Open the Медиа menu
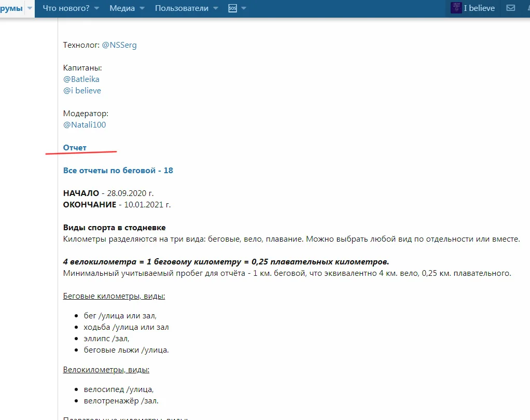 pyautogui.click(x=122, y=8)
